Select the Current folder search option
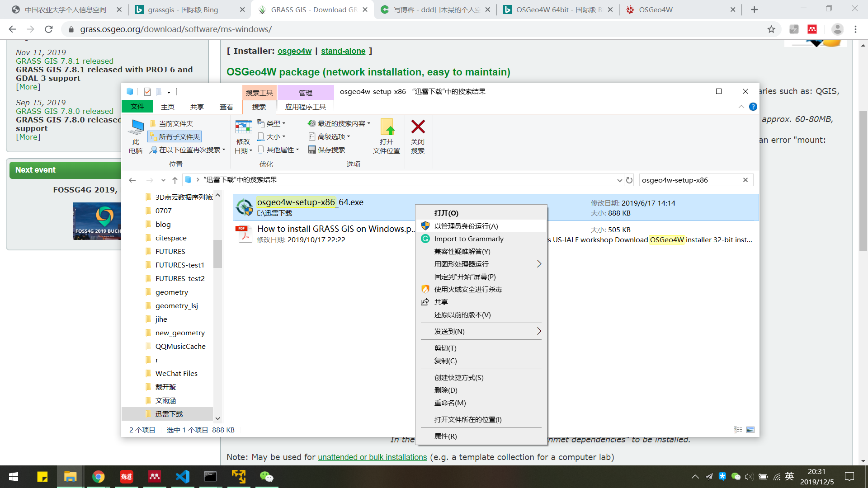Screen dimensions: 868x488 coord(171,123)
